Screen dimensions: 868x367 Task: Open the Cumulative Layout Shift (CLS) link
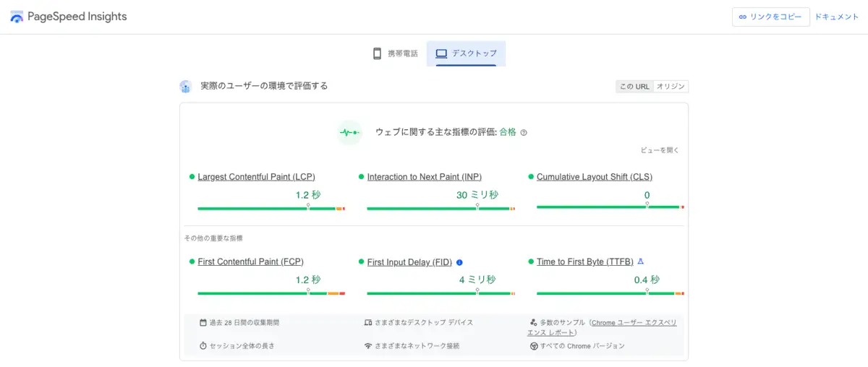595,177
